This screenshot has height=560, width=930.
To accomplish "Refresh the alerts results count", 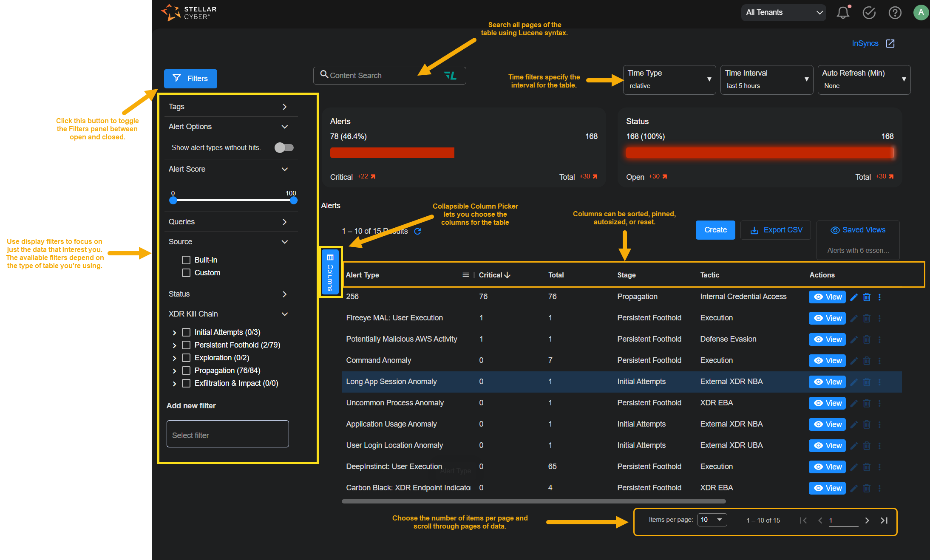I will tap(417, 231).
